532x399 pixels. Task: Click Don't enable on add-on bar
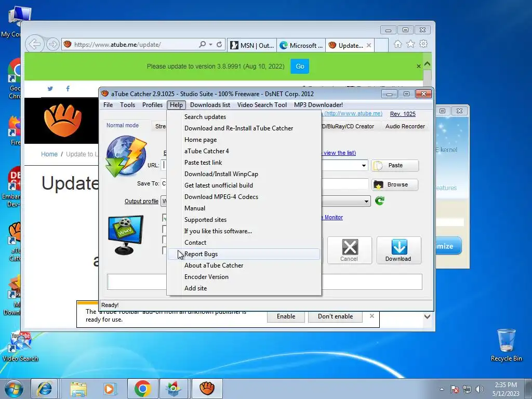pyautogui.click(x=335, y=316)
